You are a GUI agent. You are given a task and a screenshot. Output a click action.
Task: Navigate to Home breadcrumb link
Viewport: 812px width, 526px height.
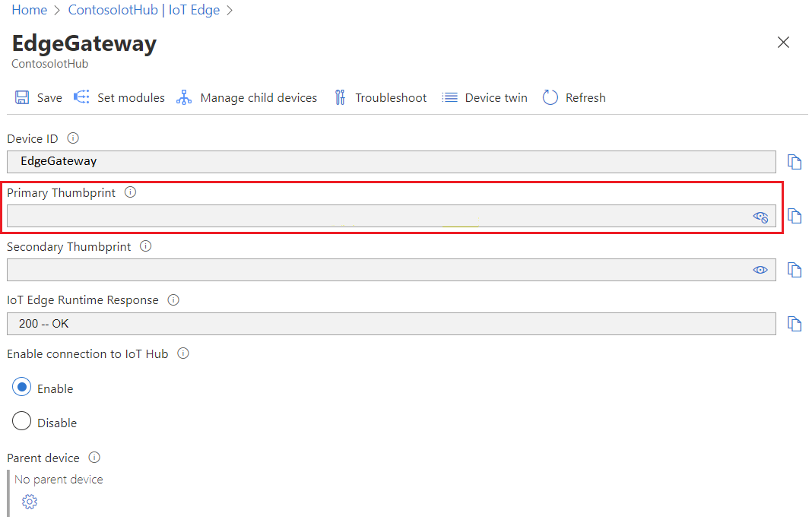[29, 10]
